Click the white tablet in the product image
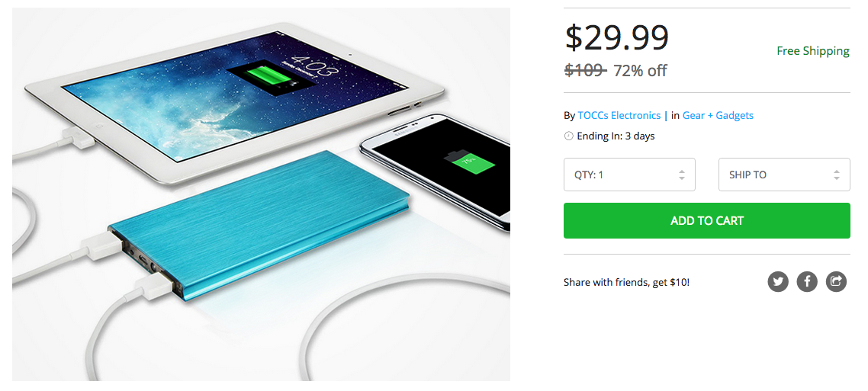 point(233,101)
